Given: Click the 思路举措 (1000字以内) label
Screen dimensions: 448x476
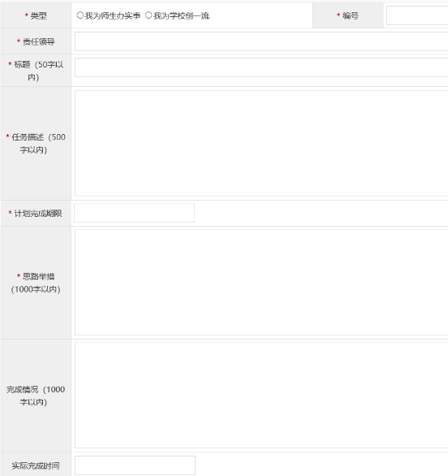Looking at the screenshot, I should 36,283.
